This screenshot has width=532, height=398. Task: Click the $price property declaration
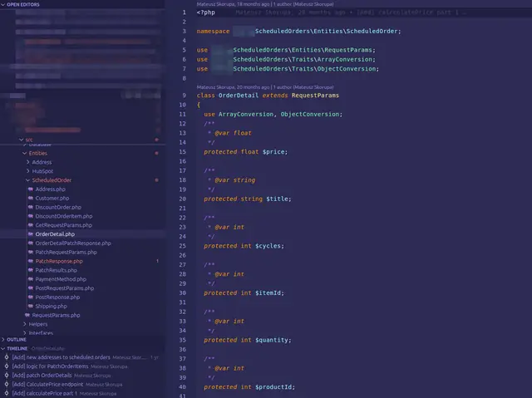pyautogui.click(x=246, y=152)
